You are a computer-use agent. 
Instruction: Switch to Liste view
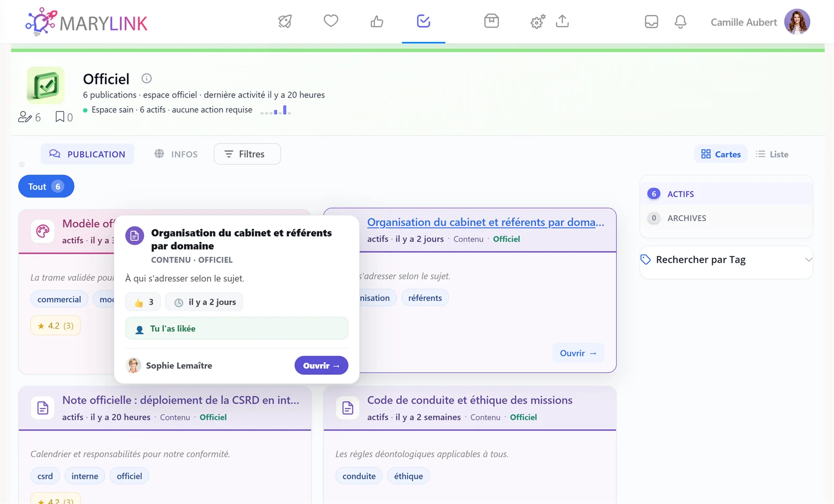click(x=772, y=154)
